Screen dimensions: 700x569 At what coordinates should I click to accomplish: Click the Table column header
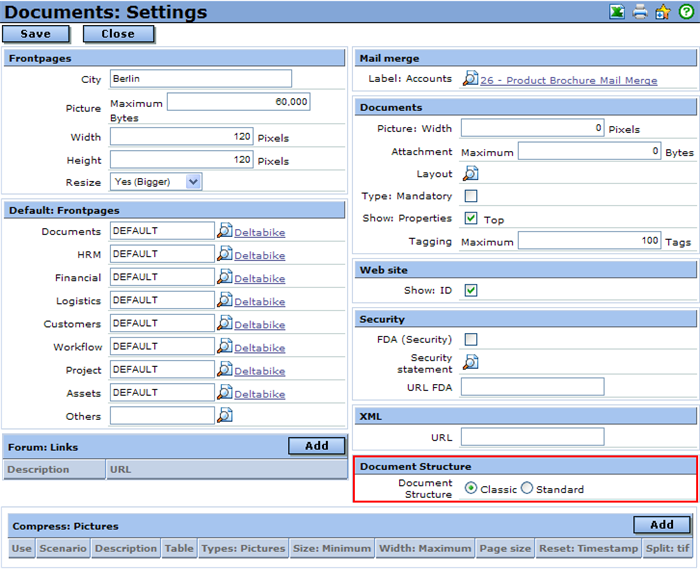[x=179, y=548]
